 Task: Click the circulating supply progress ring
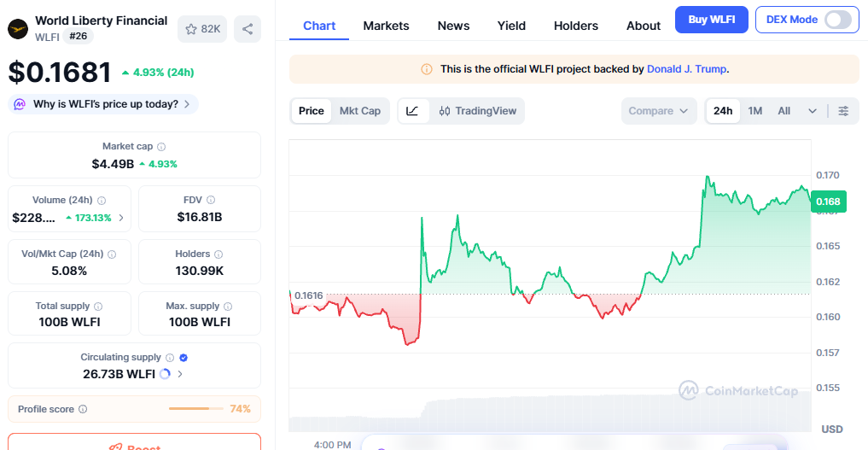(x=165, y=374)
